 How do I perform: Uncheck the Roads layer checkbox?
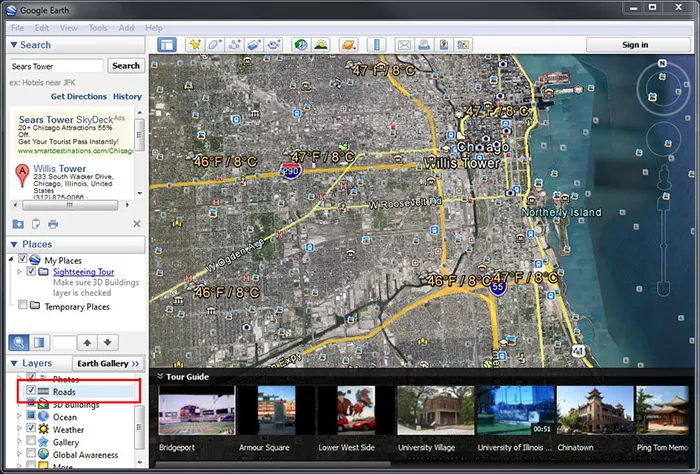pos(31,390)
